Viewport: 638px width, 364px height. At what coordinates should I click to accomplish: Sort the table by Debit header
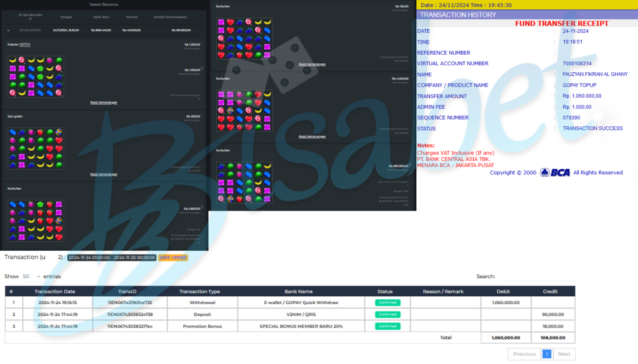coord(503,291)
